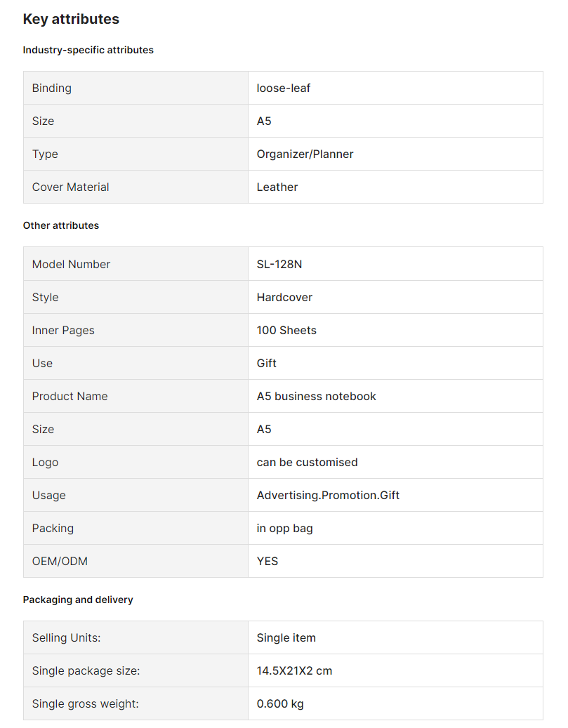Click the loose-leaf binding value
This screenshot has height=728, width=568.
[284, 88]
